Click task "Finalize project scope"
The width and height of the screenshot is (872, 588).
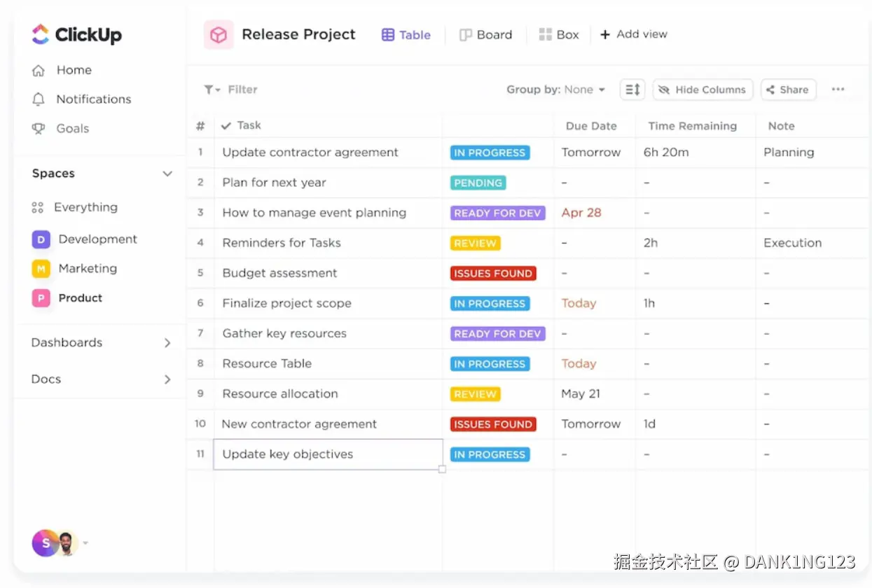[x=286, y=303]
